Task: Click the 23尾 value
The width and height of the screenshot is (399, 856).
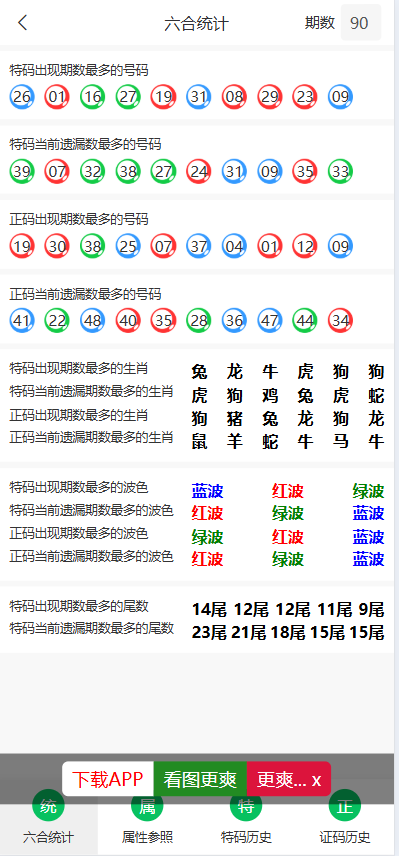Action: point(209,633)
